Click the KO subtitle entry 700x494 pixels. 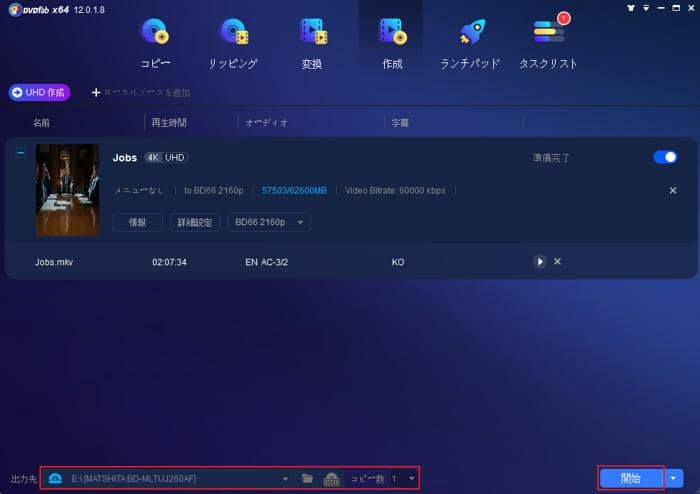[x=398, y=262]
